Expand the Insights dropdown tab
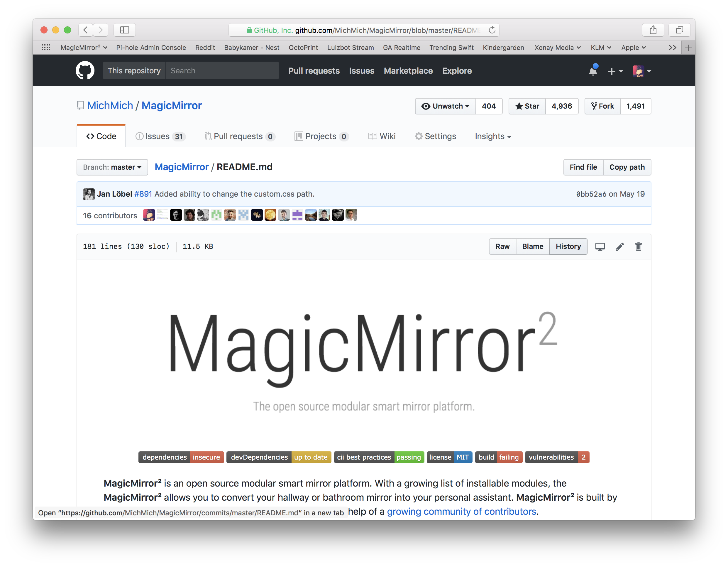The width and height of the screenshot is (728, 567). point(493,136)
